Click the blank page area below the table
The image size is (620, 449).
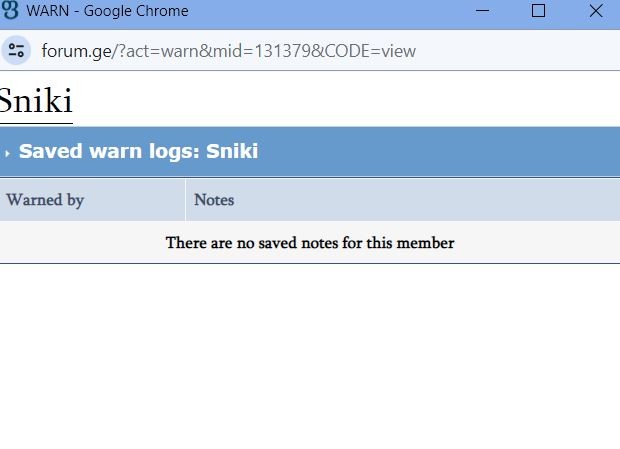click(310, 360)
